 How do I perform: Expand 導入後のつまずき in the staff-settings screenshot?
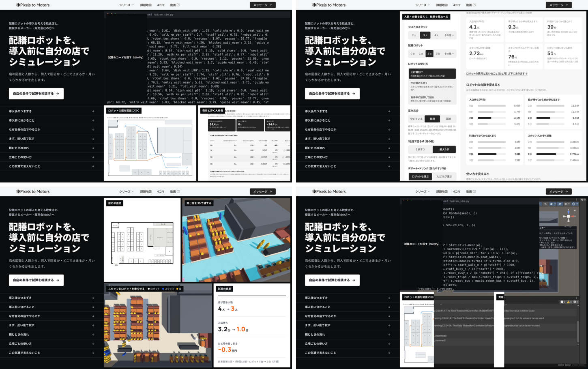(x=348, y=111)
